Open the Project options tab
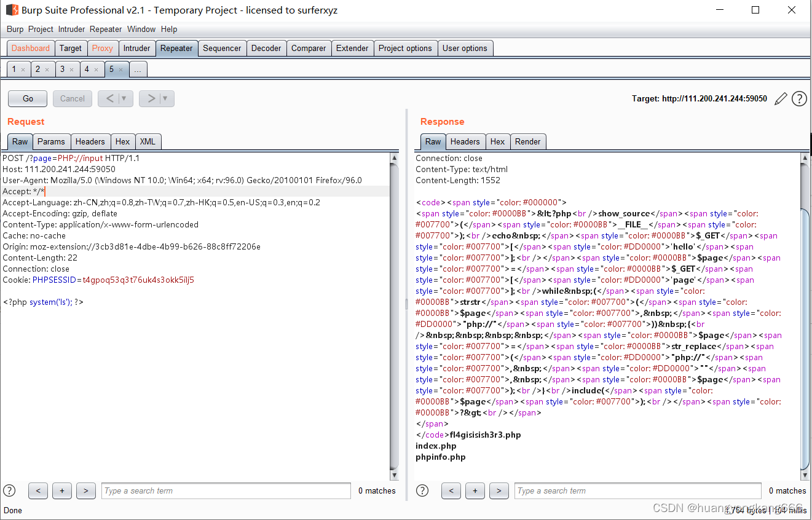 click(405, 48)
